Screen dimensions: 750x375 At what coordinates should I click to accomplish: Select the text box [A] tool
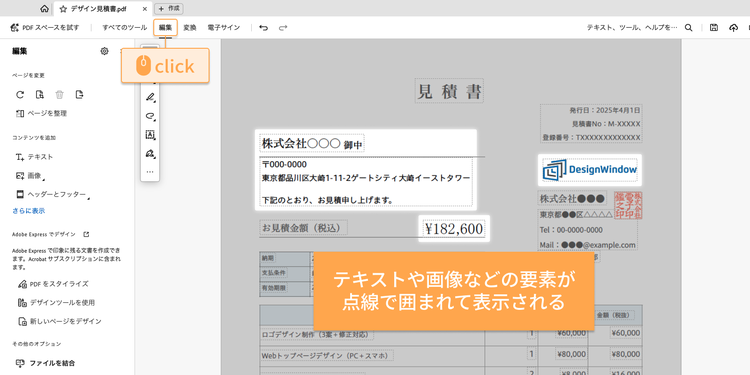point(150,135)
